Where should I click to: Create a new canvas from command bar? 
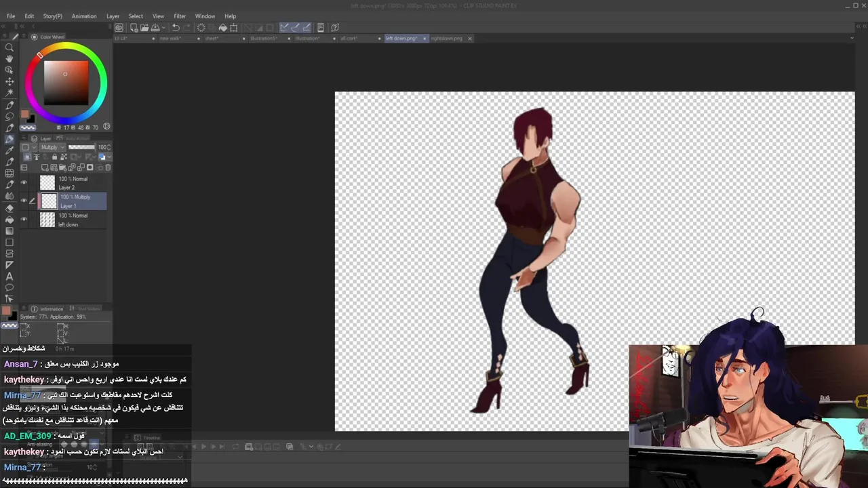coord(134,28)
